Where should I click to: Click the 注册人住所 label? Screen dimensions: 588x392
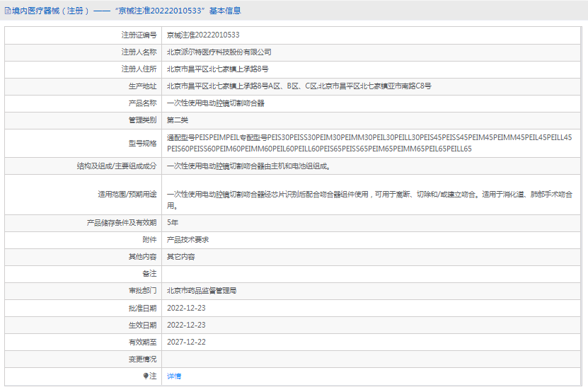pos(139,69)
